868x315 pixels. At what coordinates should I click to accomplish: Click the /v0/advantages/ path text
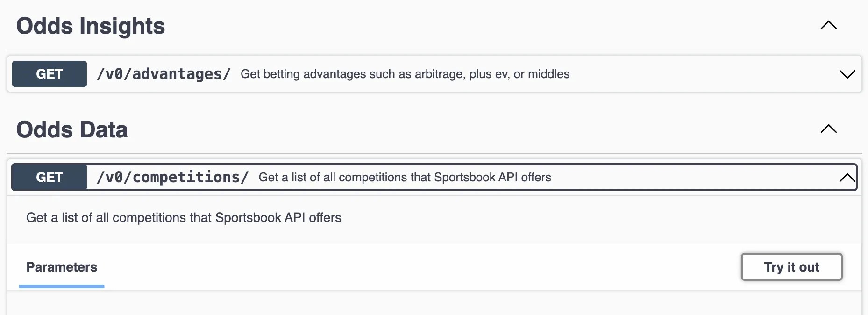point(164,73)
